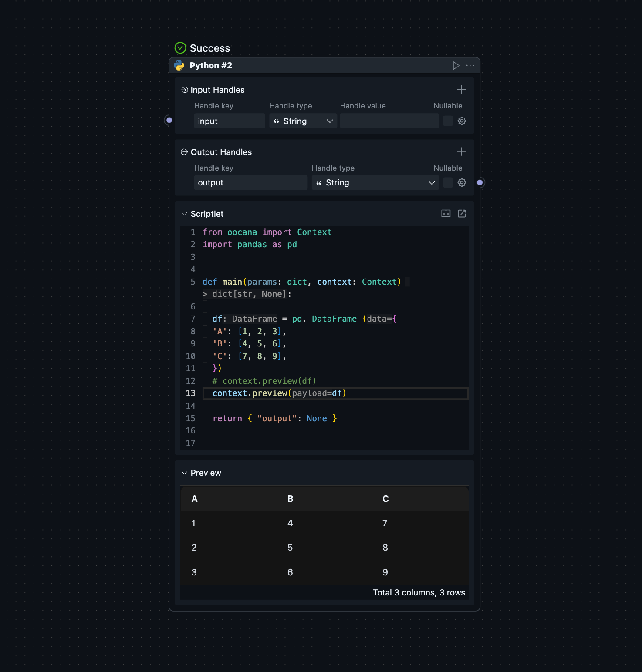The height and width of the screenshot is (672, 642).
Task: Collapse the Scriptlet section
Action: [184, 214]
